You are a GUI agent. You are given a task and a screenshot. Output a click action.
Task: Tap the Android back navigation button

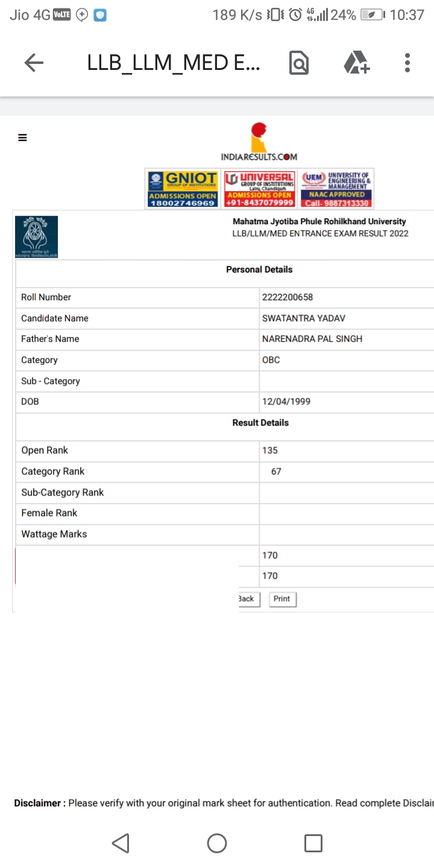point(121,843)
